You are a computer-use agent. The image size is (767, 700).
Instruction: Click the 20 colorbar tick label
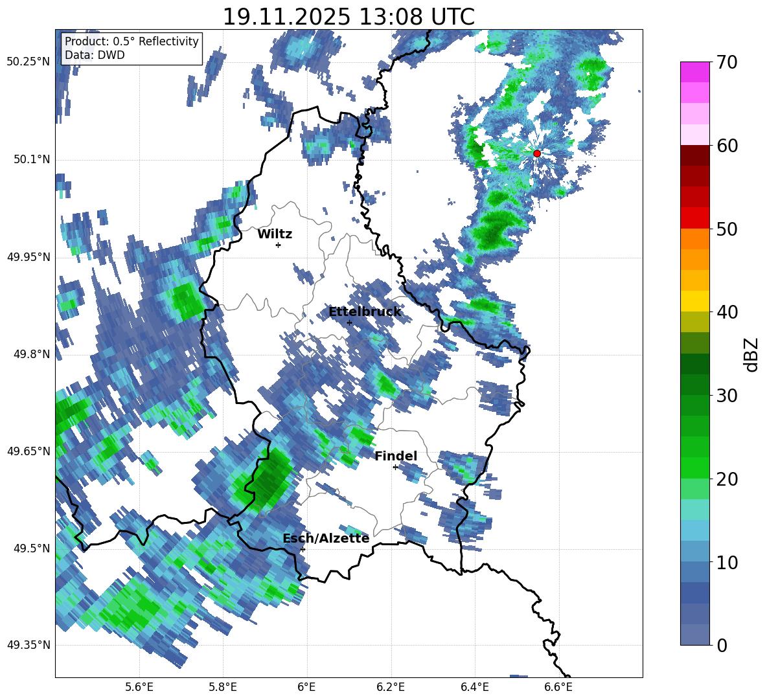pyautogui.click(x=727, y=479)
